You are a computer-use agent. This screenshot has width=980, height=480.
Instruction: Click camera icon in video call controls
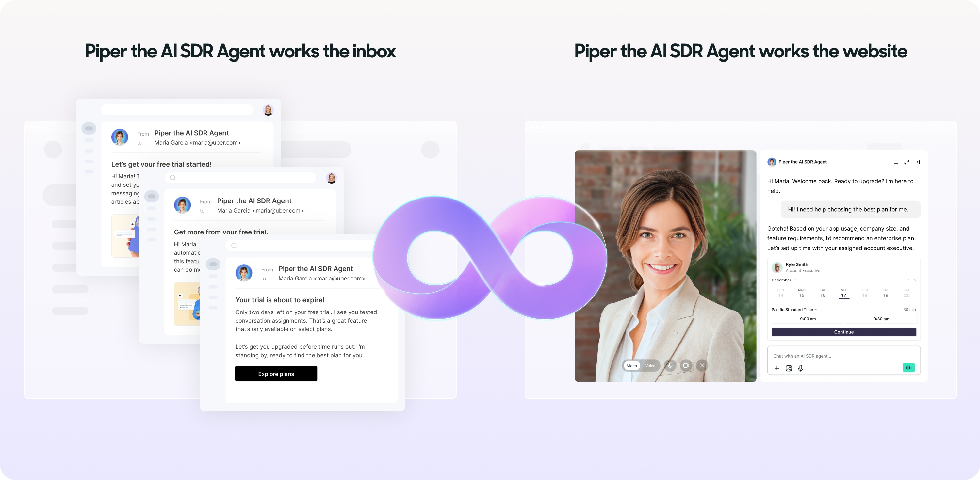click(686, 365)
